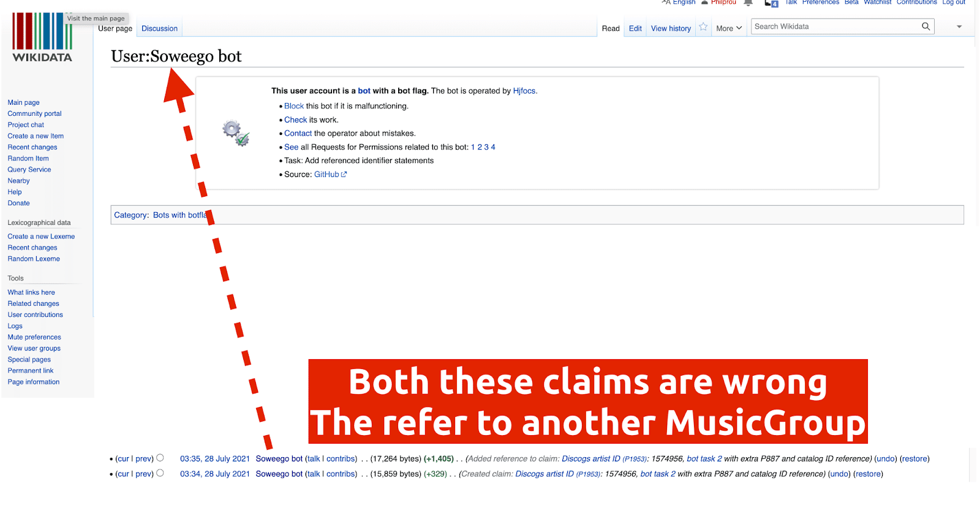Open the Edit tab

pos(635,28)
